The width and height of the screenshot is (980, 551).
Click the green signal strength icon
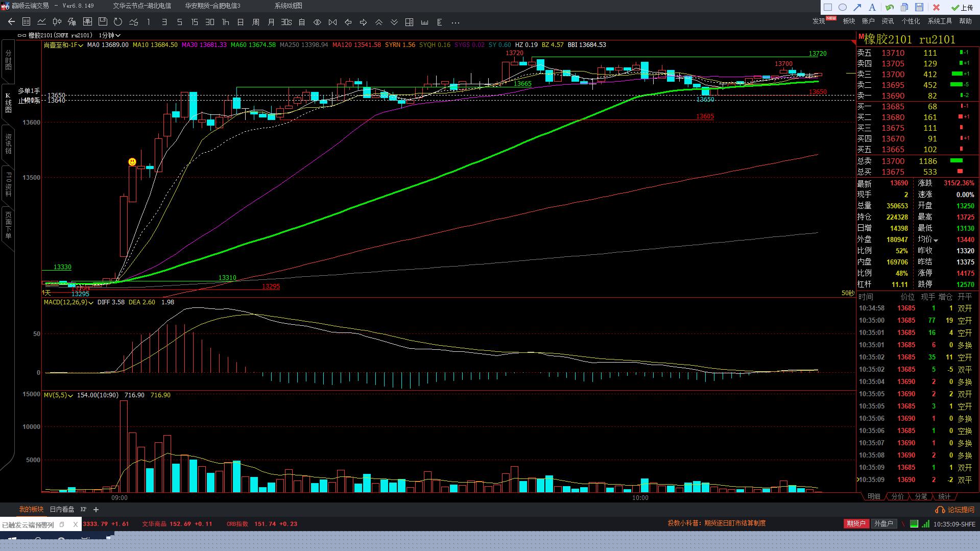point(926,523)
